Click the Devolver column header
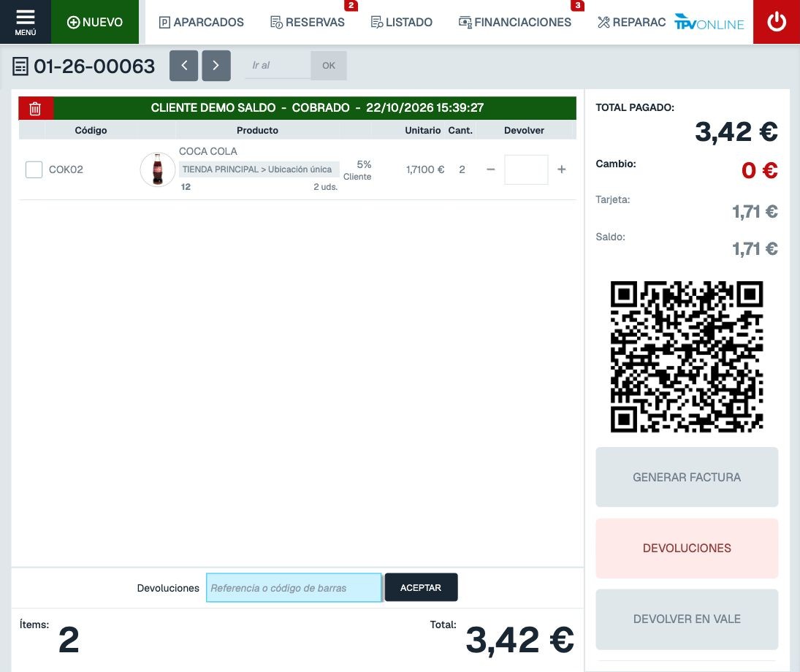The width and height of the screenshot is (800, 672). tap(524, 130)
